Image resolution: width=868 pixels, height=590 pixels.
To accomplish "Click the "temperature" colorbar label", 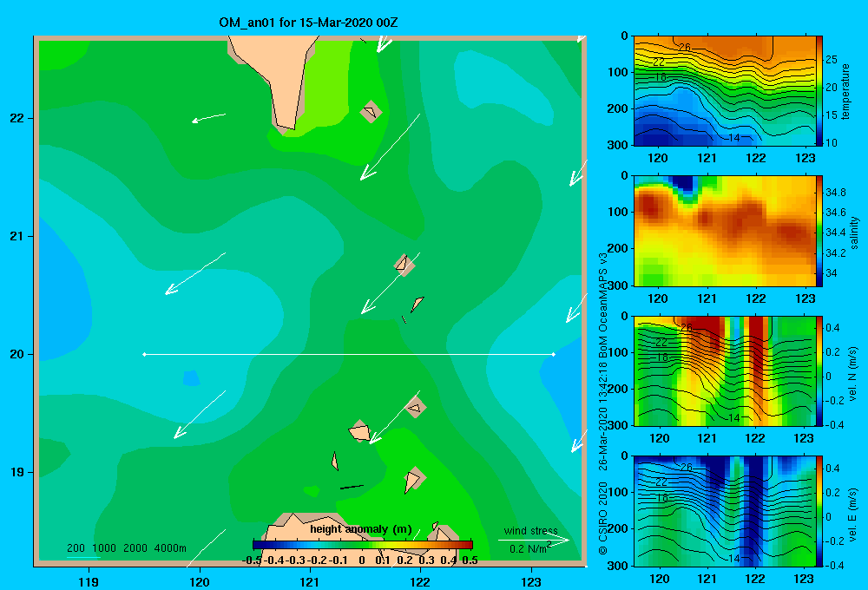I will click(845, 91).
